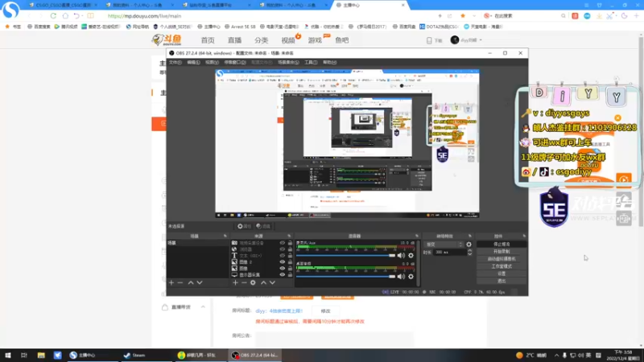This screenshot has height=362, width=644.
Task: Remove the selected scene with minus icon
Action: pos(180,283)
